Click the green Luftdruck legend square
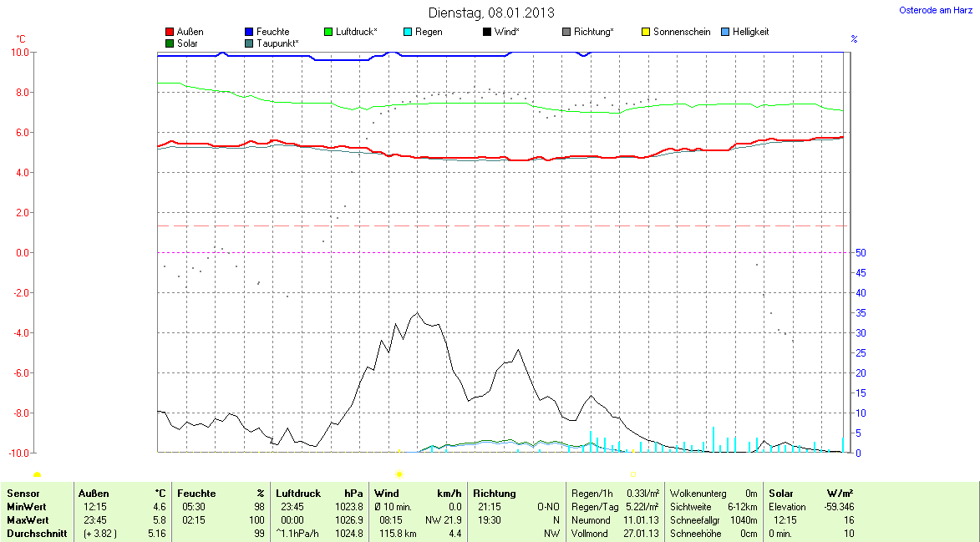Image resolution: width=980 pixels, height=542 pixels. (328, 32)
